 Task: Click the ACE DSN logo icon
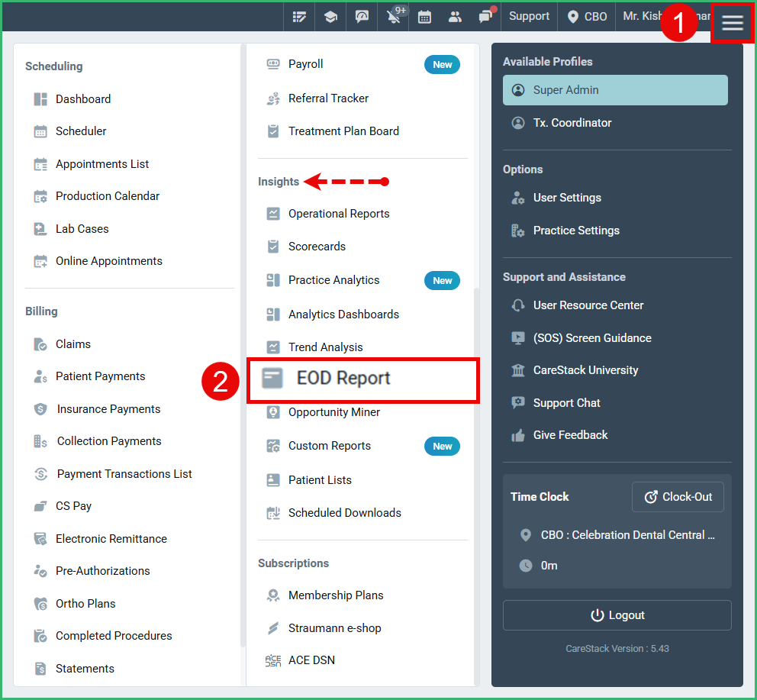(x=273, y=660)
